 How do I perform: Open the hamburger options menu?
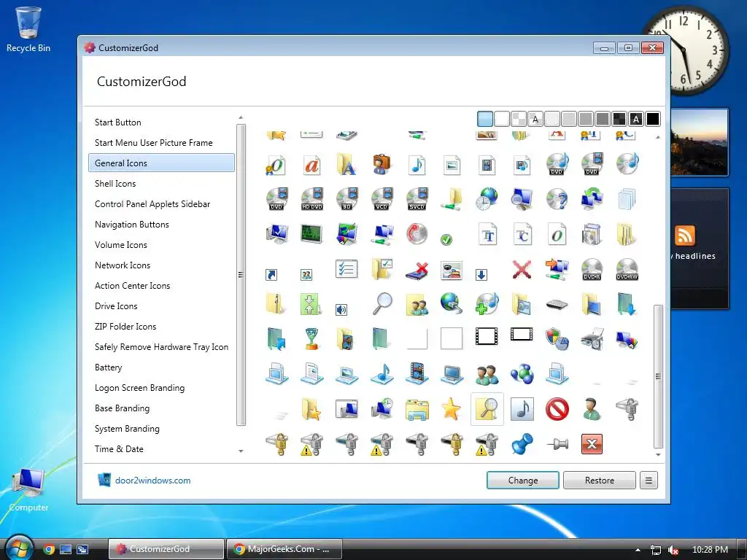click(x=649, y=481)
